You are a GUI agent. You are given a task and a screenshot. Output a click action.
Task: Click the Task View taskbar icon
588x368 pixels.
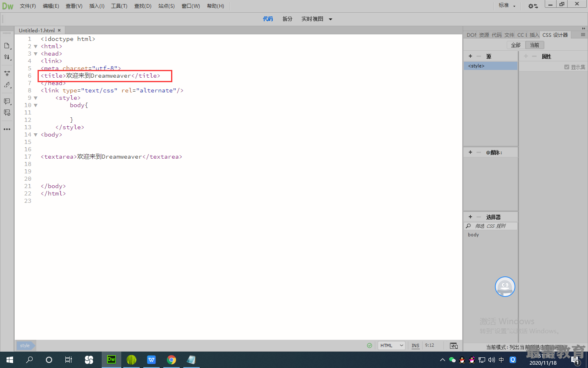(69, 360)
